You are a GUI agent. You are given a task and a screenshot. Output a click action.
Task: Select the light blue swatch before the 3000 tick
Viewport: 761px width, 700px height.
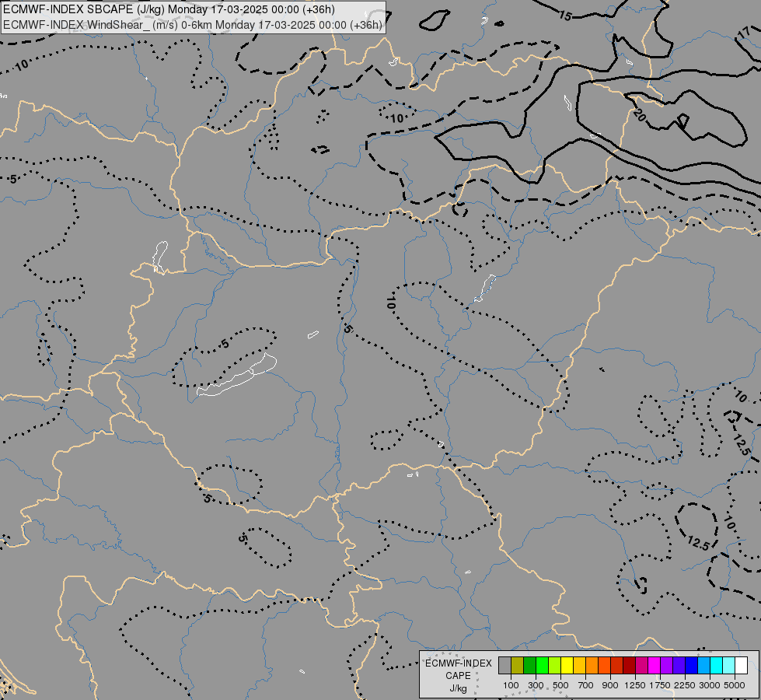704,666
